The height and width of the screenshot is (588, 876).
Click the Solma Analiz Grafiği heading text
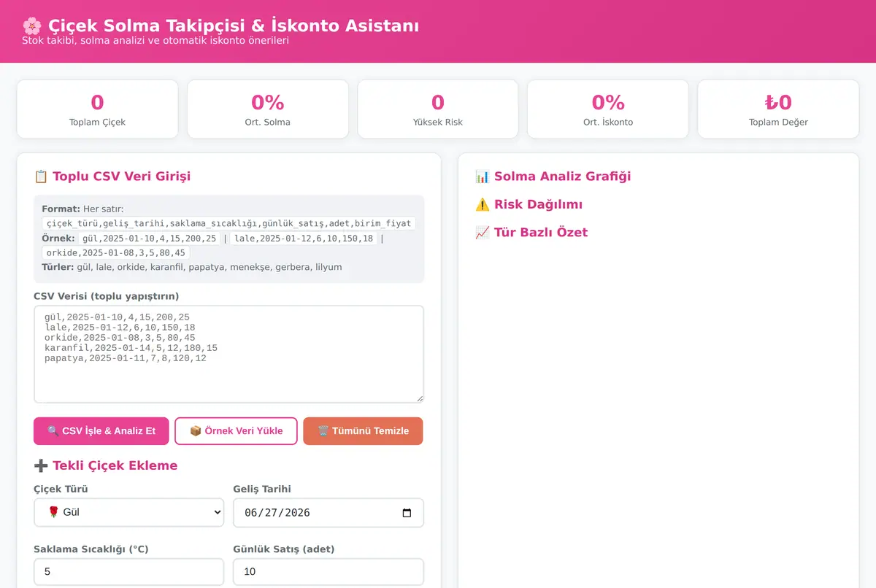(563, 176)
